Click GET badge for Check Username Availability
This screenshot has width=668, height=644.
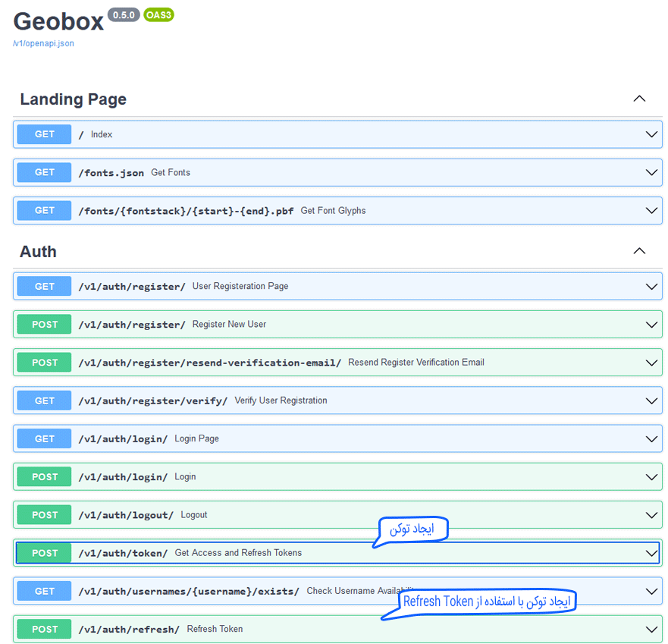(45, 591)
